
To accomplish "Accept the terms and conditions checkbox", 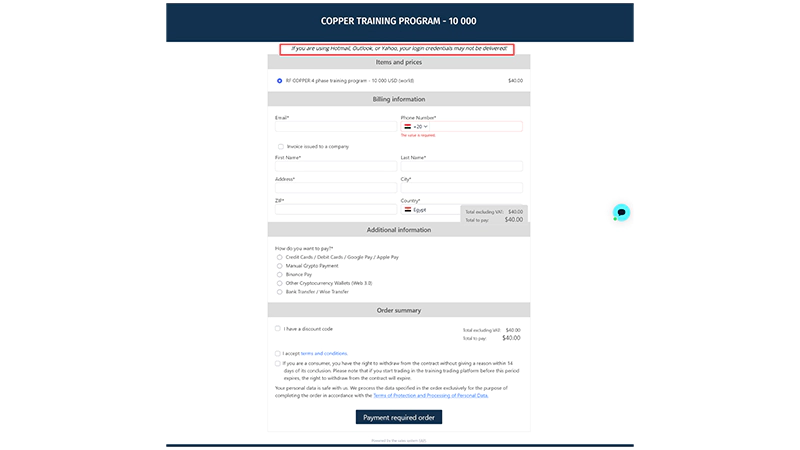I will pos(278,353).
